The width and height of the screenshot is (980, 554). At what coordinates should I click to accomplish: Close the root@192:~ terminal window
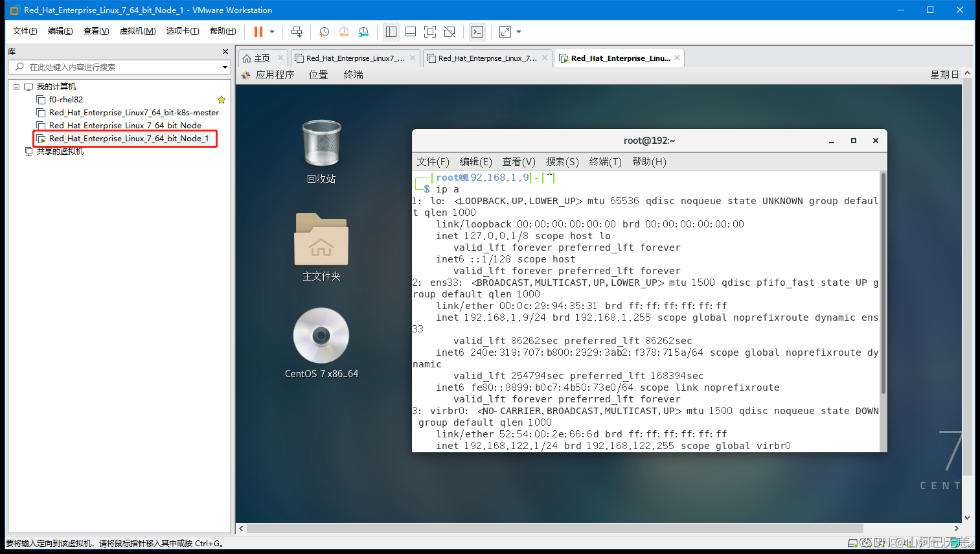[876, 141]
